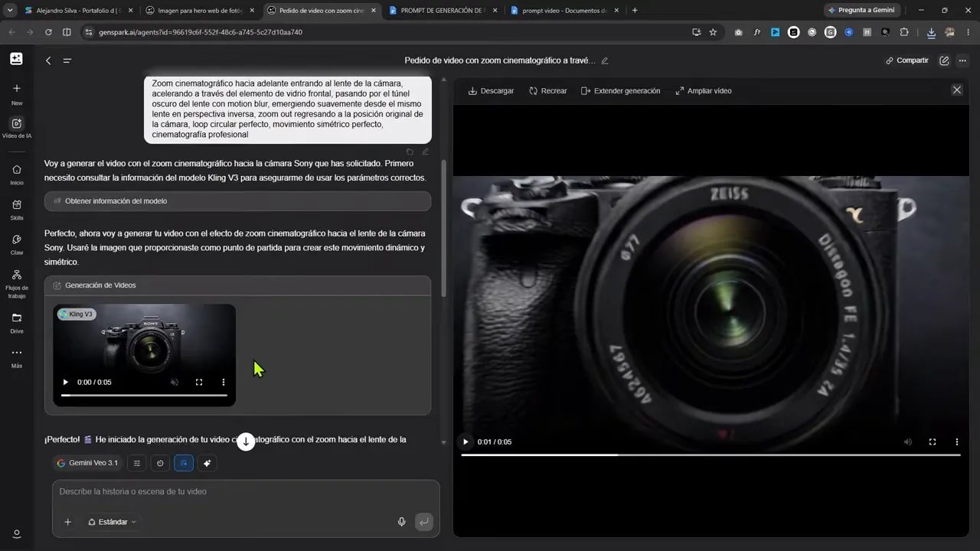
Task: Open more options on the Kling V3 thumbnail video
Action: point(224,382)
